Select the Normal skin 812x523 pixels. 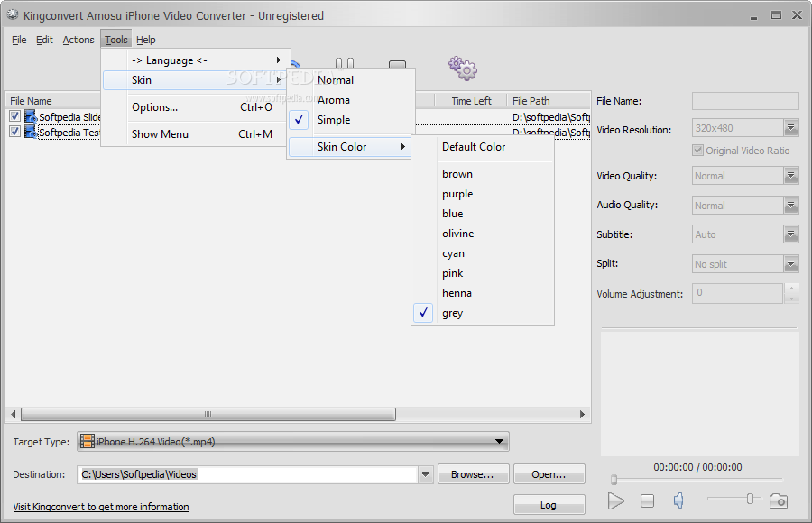pyautogui.click(x=351, y=79)
